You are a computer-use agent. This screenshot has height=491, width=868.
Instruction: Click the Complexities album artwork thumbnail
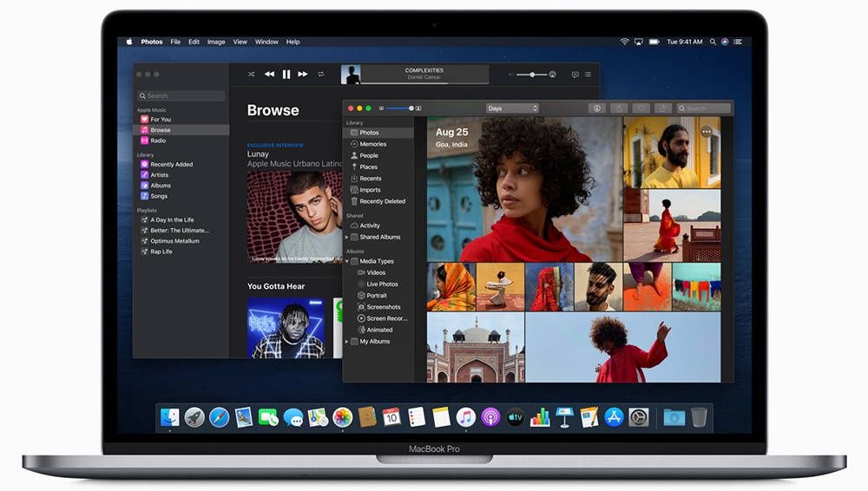(351, 75)
